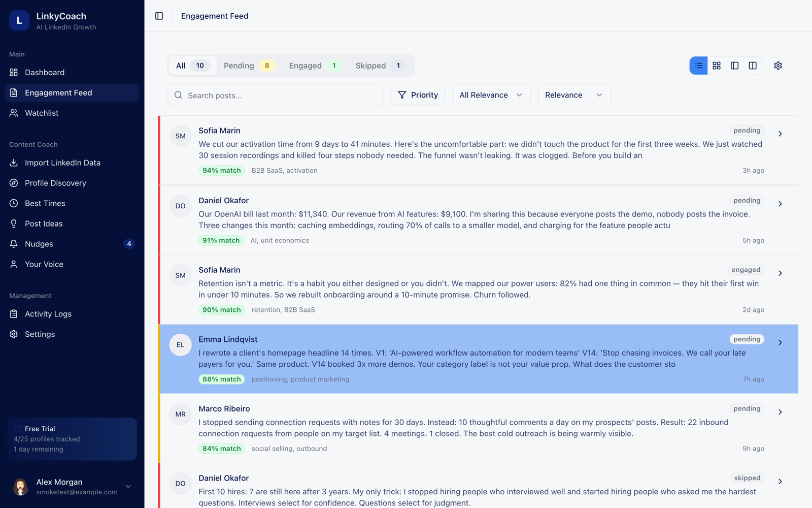812x508 pixels.
Task: Expand Daniel Okafor's OpenAI bill post chevron
Action: 780,204
